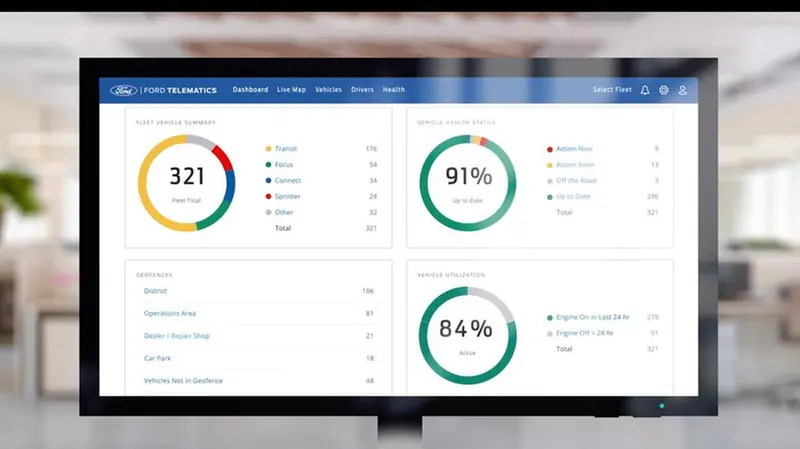This screenshot has height=449, width=800.
Task: Click the green Engine On legend dot
Action: 549,318
